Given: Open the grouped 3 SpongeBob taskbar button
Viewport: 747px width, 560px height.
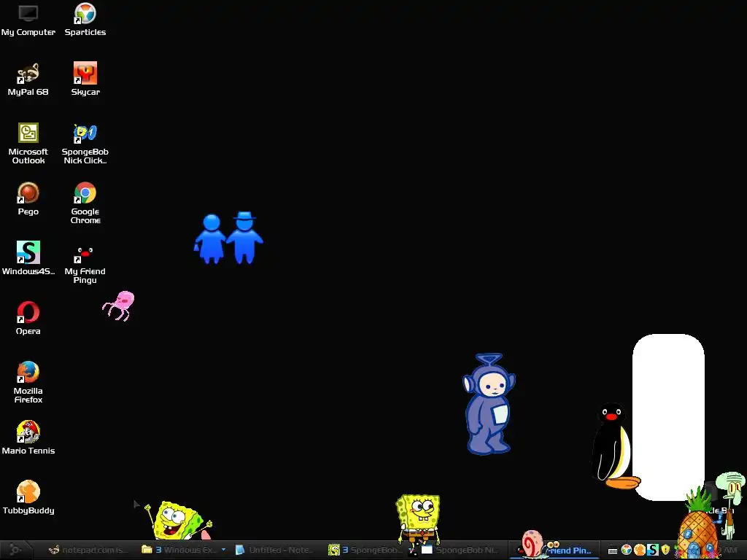Looking at the screenshot, I should pos(365,550).
